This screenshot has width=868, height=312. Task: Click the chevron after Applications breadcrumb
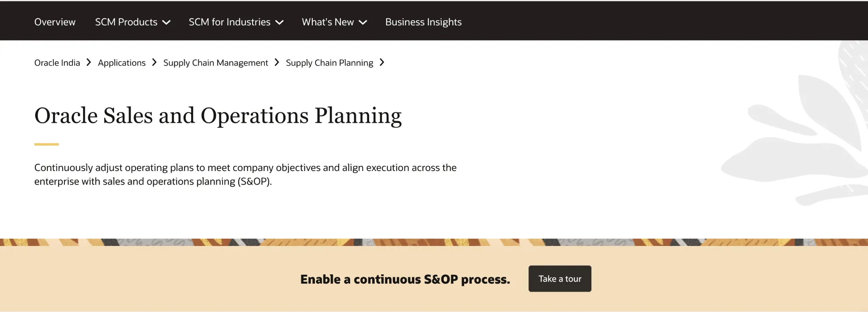(154, 62)
